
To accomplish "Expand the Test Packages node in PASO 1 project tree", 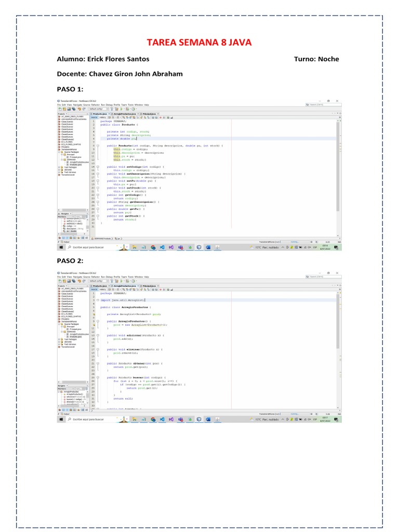I will [59, 167].
